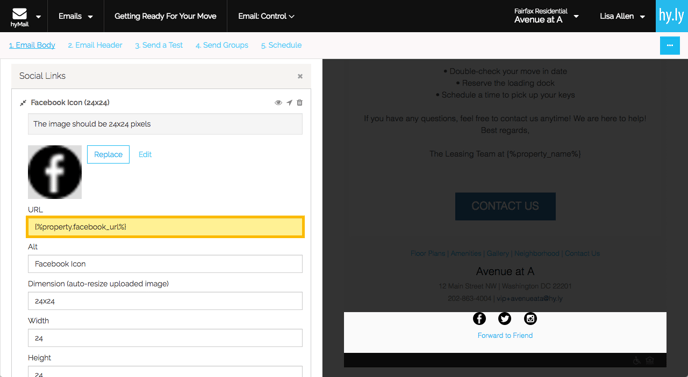The image size is (688, 377).
Task: Open the three-dots more options button
Action: pos(670,46)
